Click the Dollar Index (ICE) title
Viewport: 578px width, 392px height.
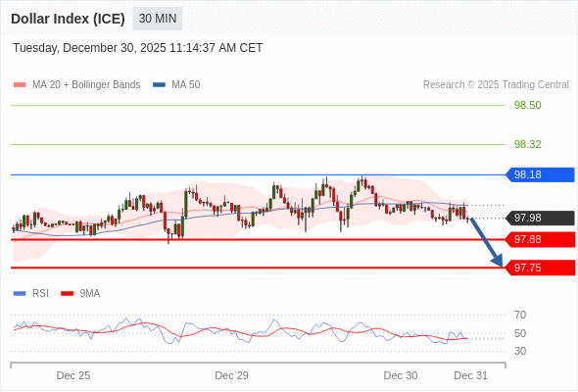point(68,19)
